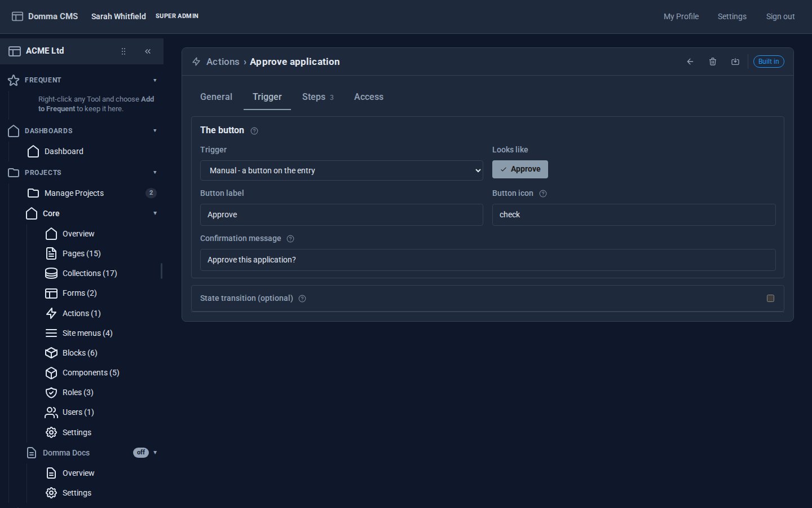812x508 pixels.
Task: Open Users (1) in sidebar
Action: tap(78, 412)
